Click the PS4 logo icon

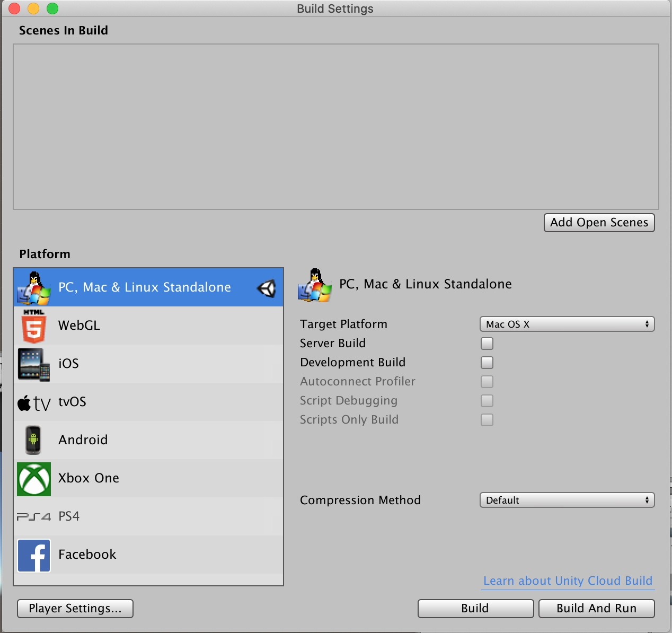point(34,516)
